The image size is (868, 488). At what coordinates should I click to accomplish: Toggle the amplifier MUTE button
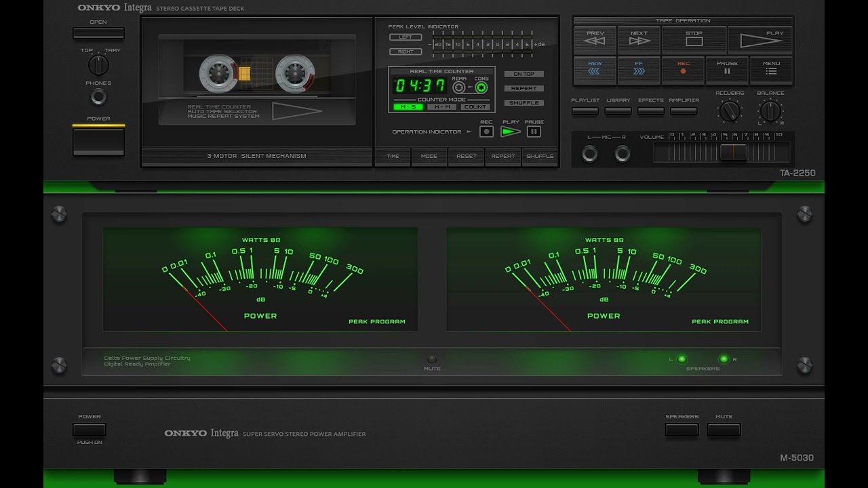click(724, 430)
